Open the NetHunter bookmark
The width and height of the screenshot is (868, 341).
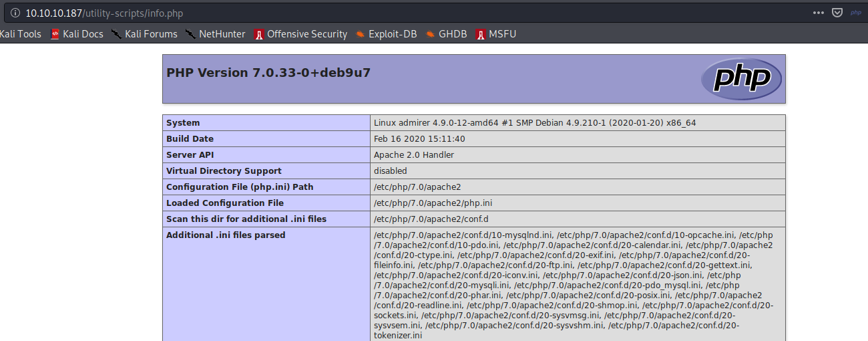tap(215, 34)
